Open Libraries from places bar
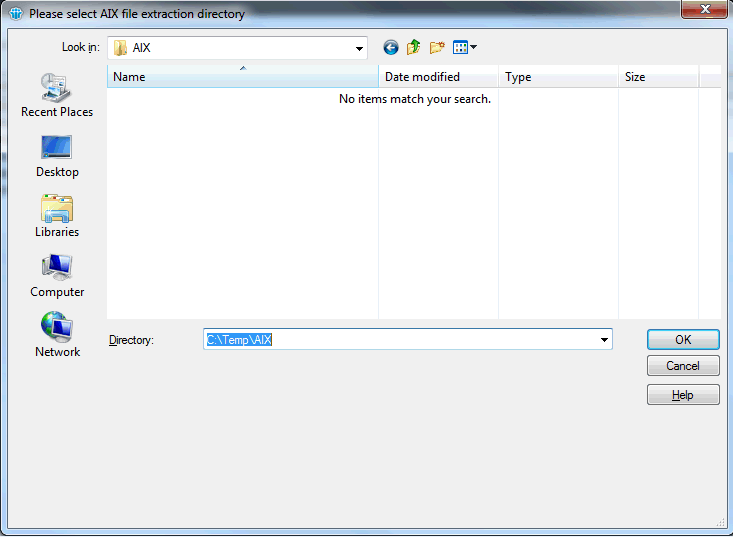 57,215
